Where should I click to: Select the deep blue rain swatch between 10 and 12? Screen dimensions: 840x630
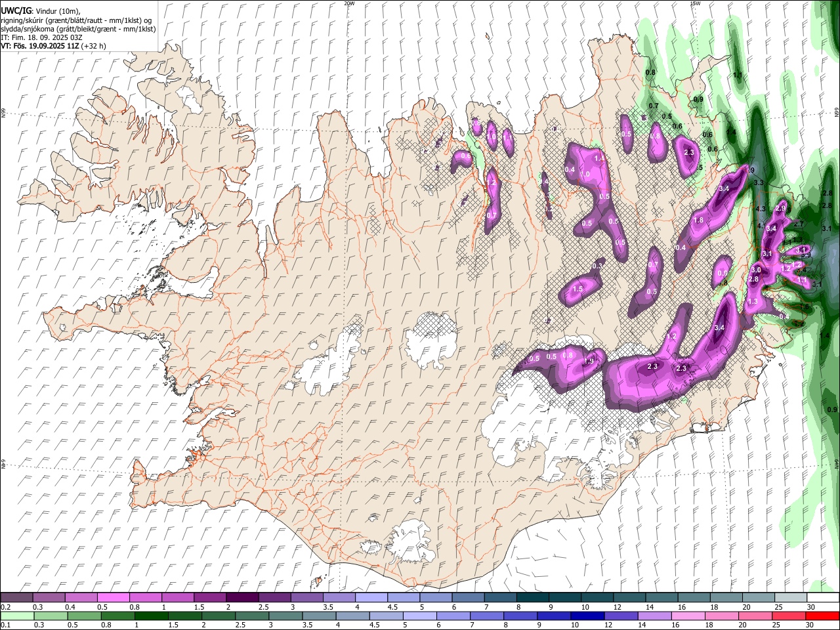point(587,616)
